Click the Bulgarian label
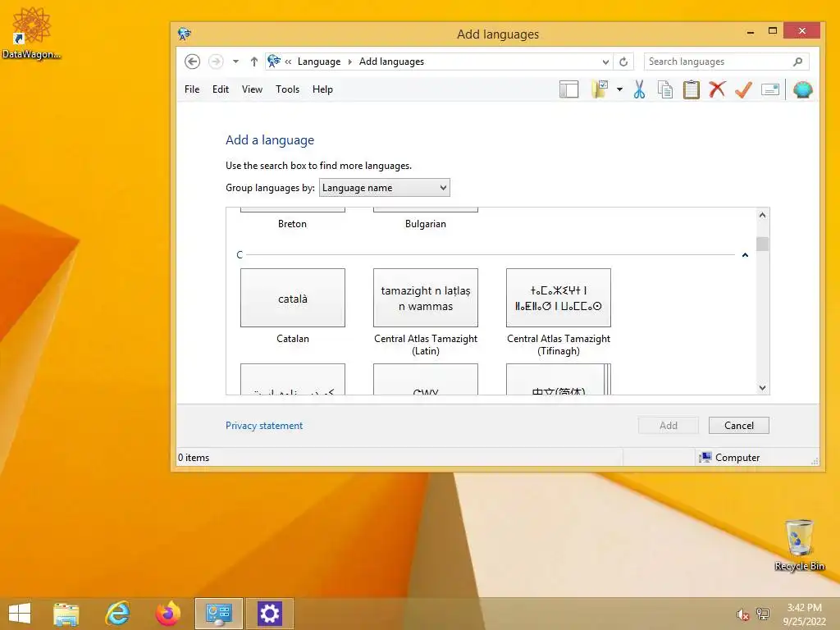Image resolution: width=840 pixels, height=630 pixels. pos(426,224)
